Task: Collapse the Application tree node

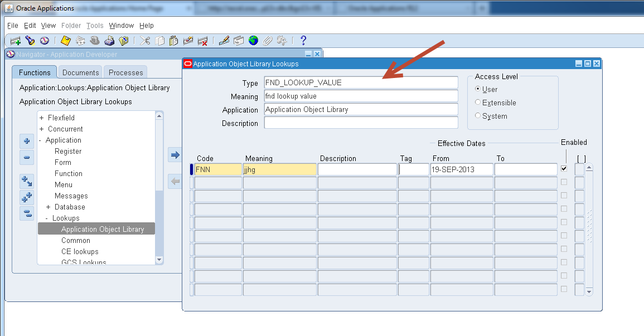Action: (40, 140)
